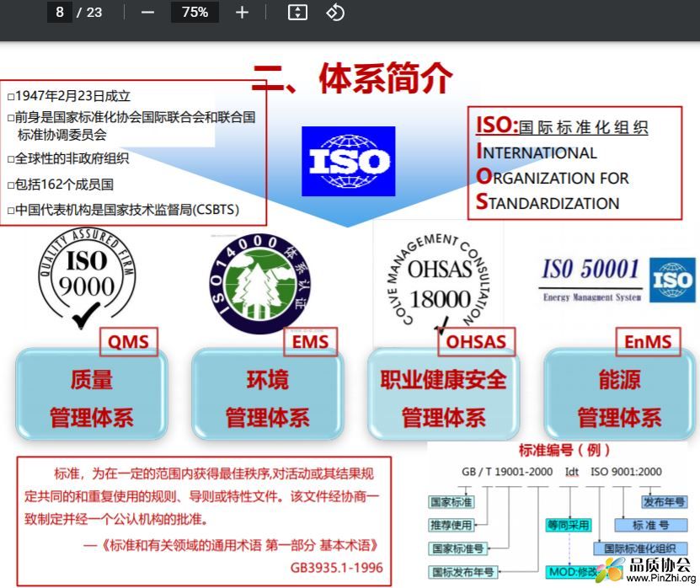Click the text GB / T 19001-2000

pyautogui.click(x=507, y=472)
